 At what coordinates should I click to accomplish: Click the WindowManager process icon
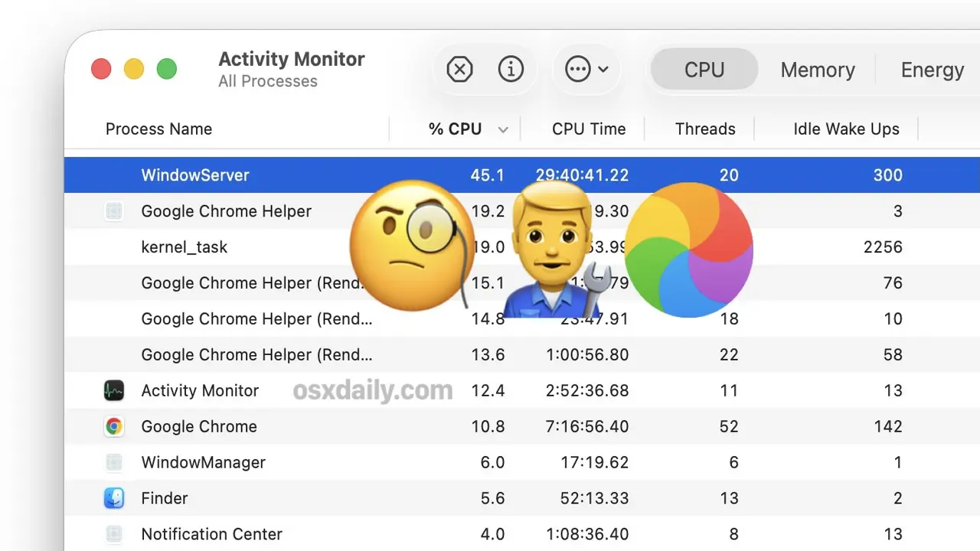[x=114, y=463]
